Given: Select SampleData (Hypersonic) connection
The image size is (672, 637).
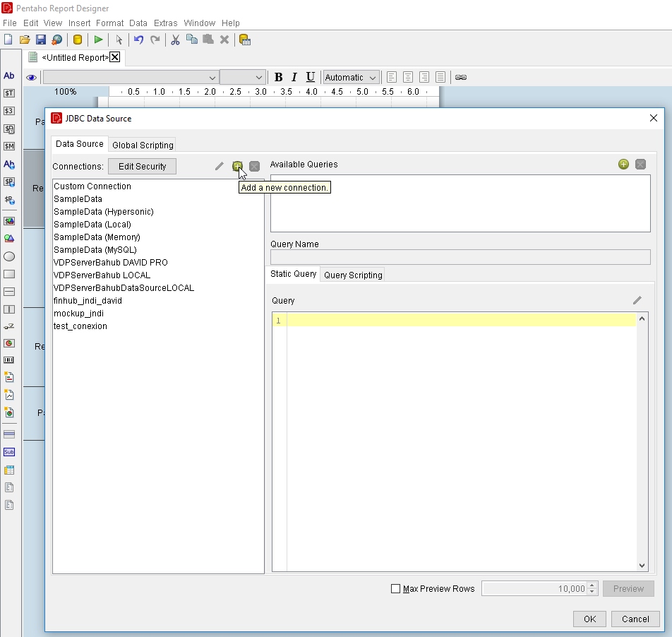Looking at the screenshot, I should (x=158, y=211).
